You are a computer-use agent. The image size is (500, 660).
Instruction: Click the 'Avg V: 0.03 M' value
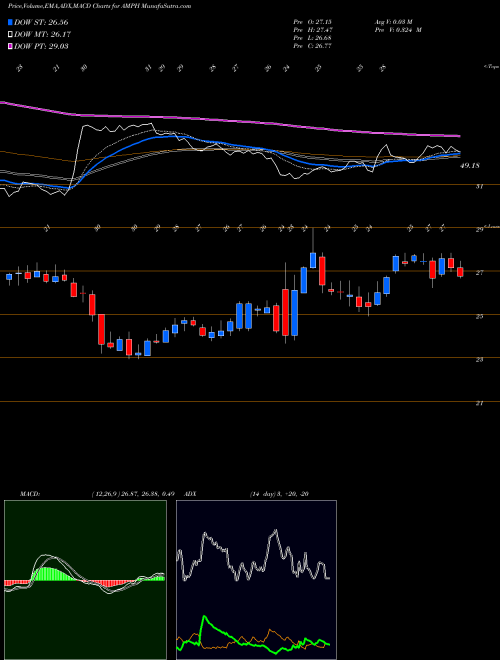tap(395, 22)
